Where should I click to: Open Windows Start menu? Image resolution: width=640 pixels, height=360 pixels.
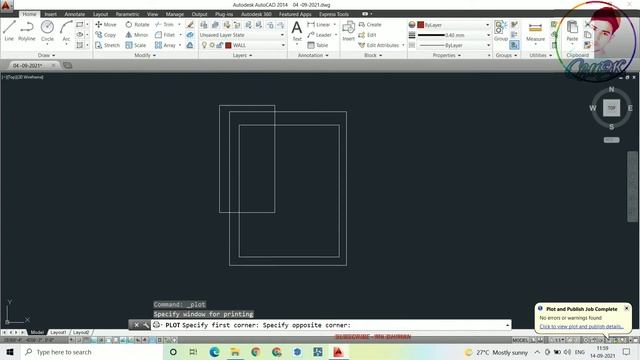[10, 352]
